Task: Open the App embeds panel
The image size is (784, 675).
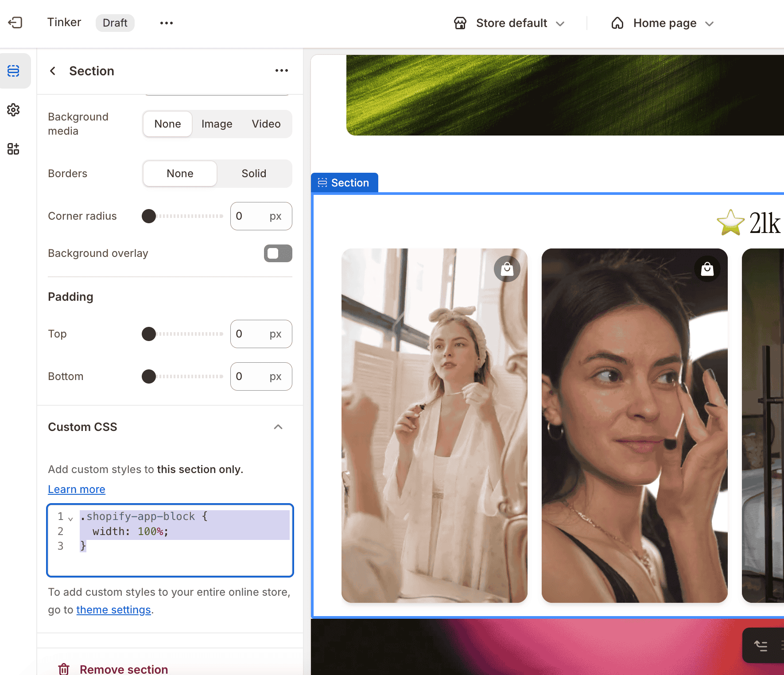Action: coord(14,149)
